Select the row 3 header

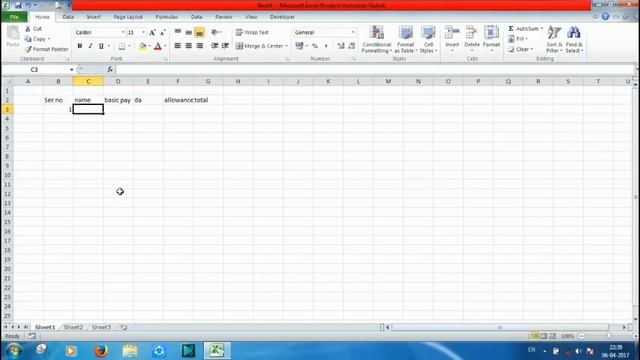(7, 109)
